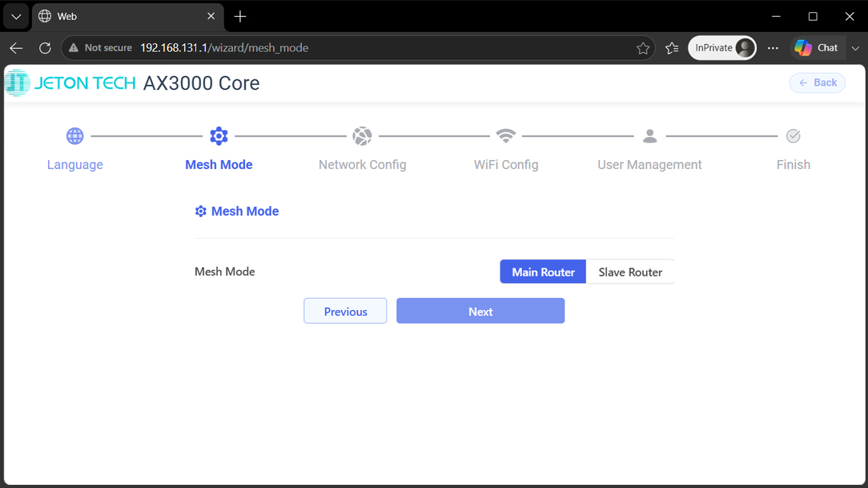Click the Next button
The height and width of the screenshot is (488, 868).
[x=480, y=311]
